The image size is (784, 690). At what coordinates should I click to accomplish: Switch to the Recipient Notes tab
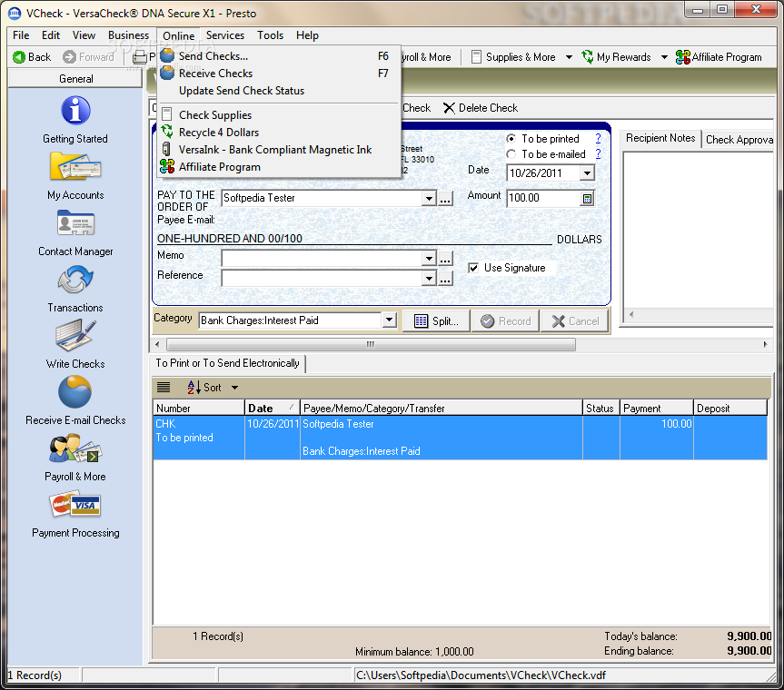tap(660, 138)
